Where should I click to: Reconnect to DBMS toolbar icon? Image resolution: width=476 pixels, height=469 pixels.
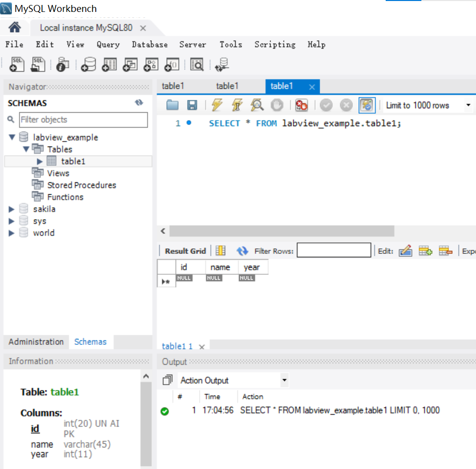pos(222,65)
